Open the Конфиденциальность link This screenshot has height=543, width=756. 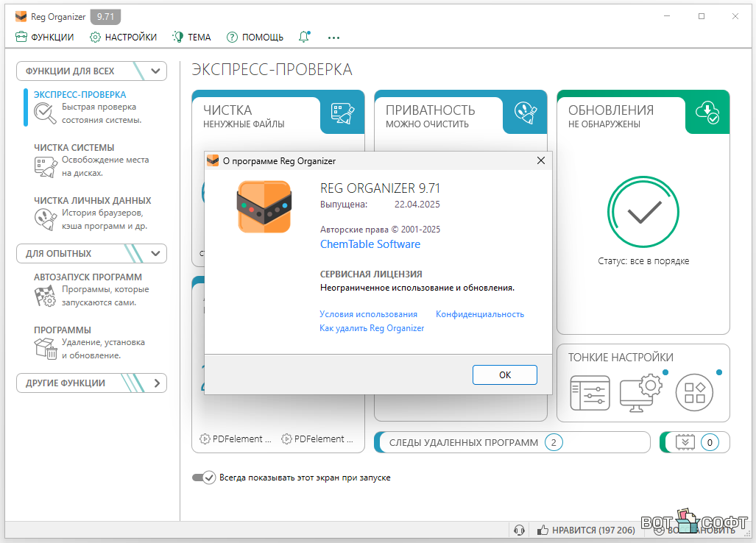(x=480, y=314)
